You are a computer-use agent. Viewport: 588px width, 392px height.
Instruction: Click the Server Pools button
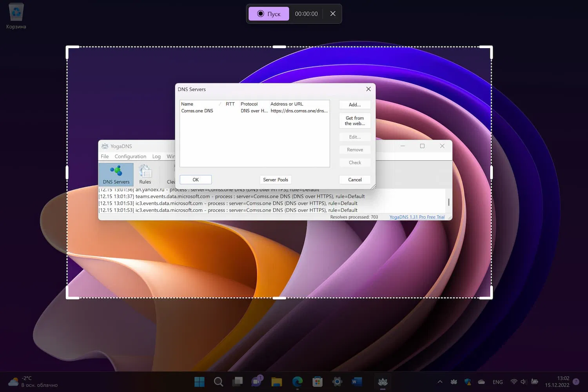click(x=275, y=180)
